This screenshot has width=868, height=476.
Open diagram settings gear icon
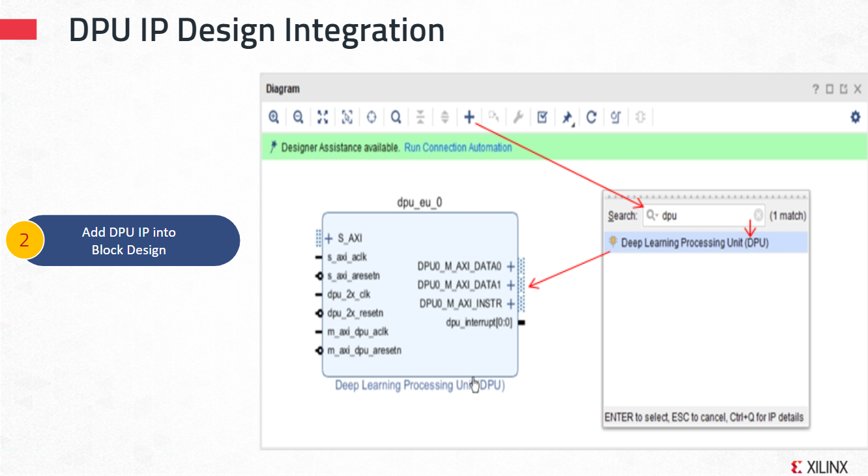[x=855, y=117]
